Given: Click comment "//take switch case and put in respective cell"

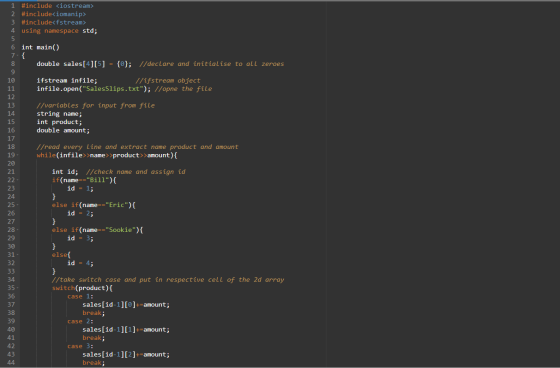Looking at the screenshot, I should click(x=145, y=280).
